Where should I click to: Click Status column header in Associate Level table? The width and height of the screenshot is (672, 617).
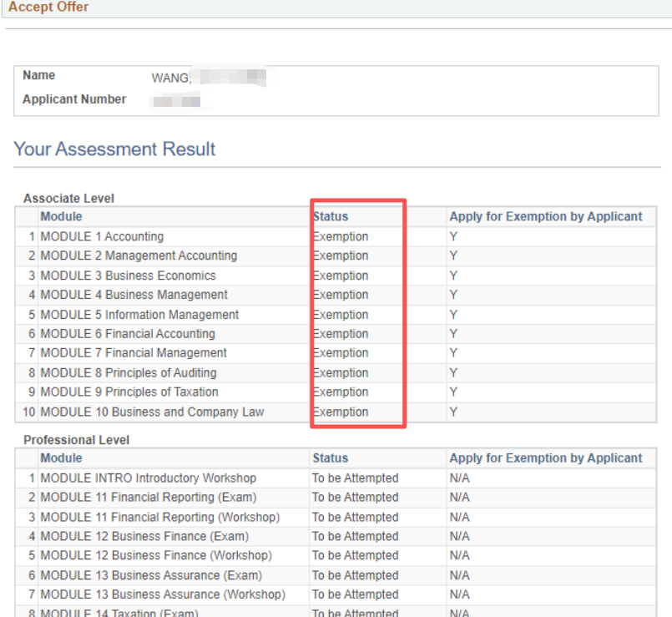point(331,217)
